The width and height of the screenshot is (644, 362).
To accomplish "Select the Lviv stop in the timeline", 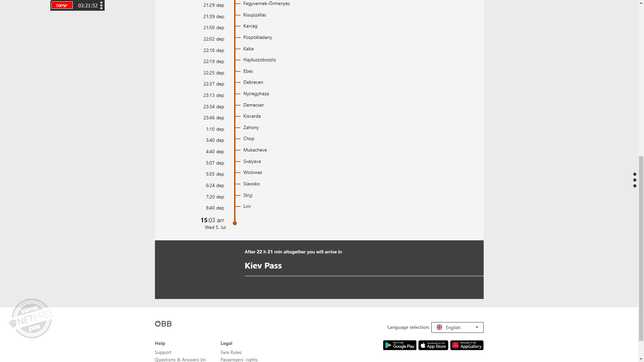I will 247,206.
